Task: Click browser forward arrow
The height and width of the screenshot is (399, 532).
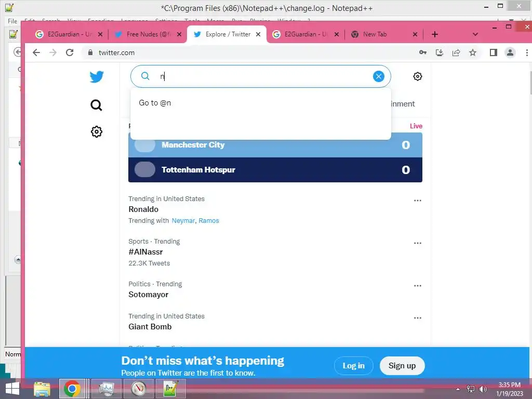Action: [x=53, y=52]
